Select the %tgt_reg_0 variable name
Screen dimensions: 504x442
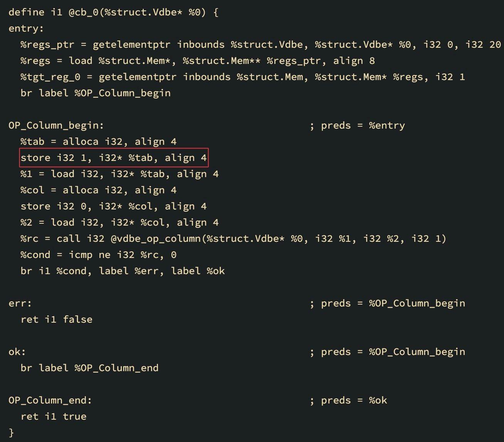point(50,77)
